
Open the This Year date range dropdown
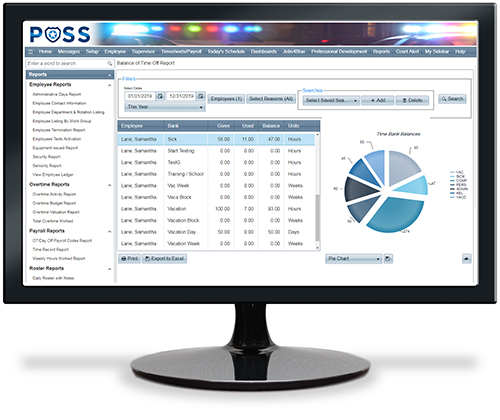[x=165, y=107]
